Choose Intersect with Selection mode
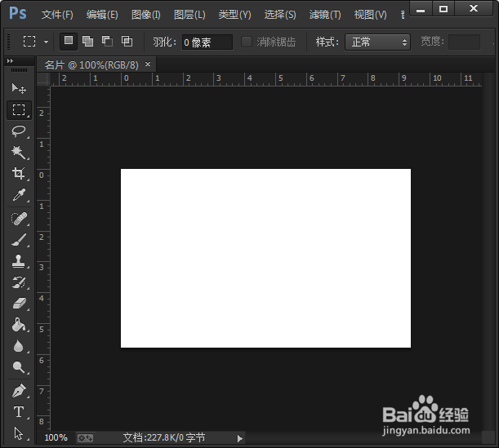Viewport: 499px width, 448px height. point(127,42)
